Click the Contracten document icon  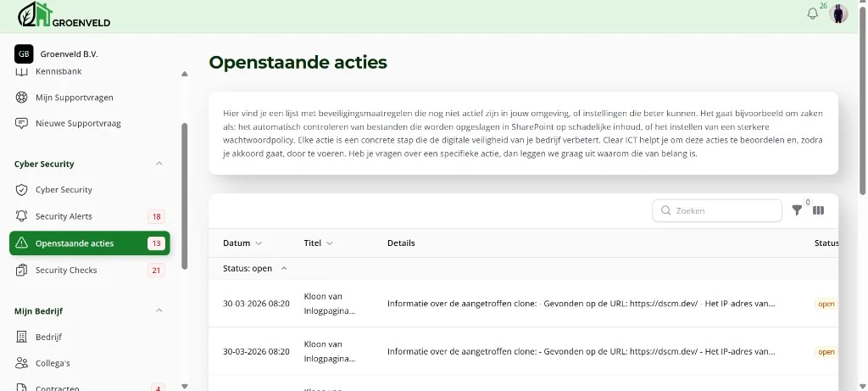(x=21, y=388)
